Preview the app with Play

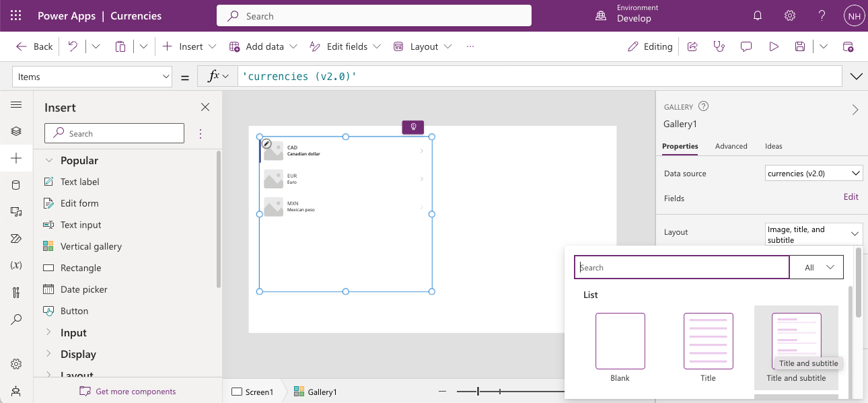click(774, 46)
